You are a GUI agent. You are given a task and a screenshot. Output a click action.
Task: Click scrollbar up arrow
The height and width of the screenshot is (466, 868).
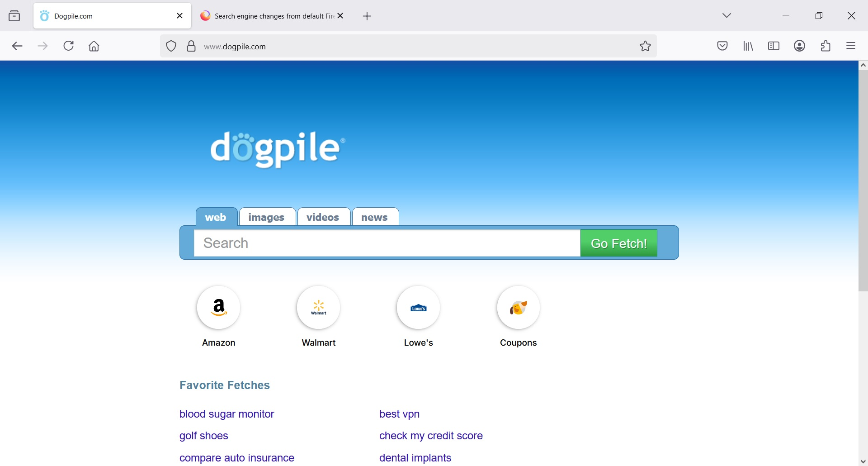click(863, 66)
